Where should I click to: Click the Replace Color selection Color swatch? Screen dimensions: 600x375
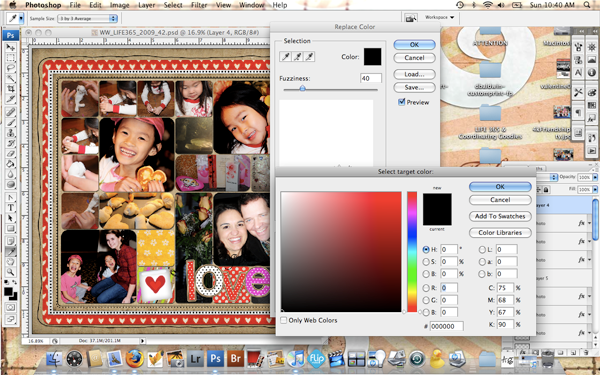(372, 57)
